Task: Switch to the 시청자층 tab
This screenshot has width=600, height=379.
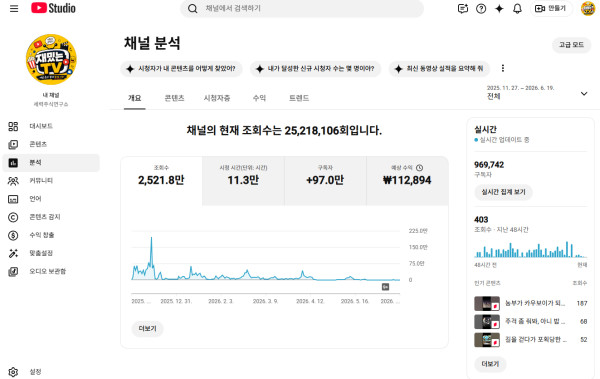Action: point(217,98)
